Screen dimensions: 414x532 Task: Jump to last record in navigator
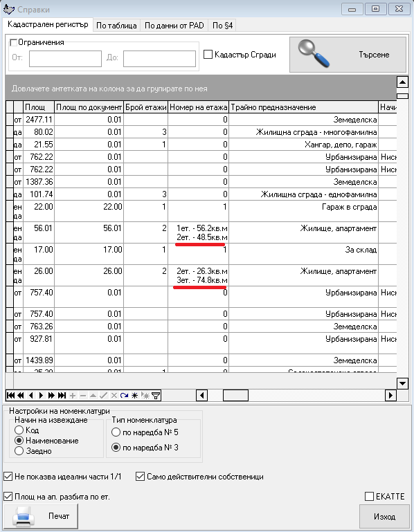[x=62, y=395]
